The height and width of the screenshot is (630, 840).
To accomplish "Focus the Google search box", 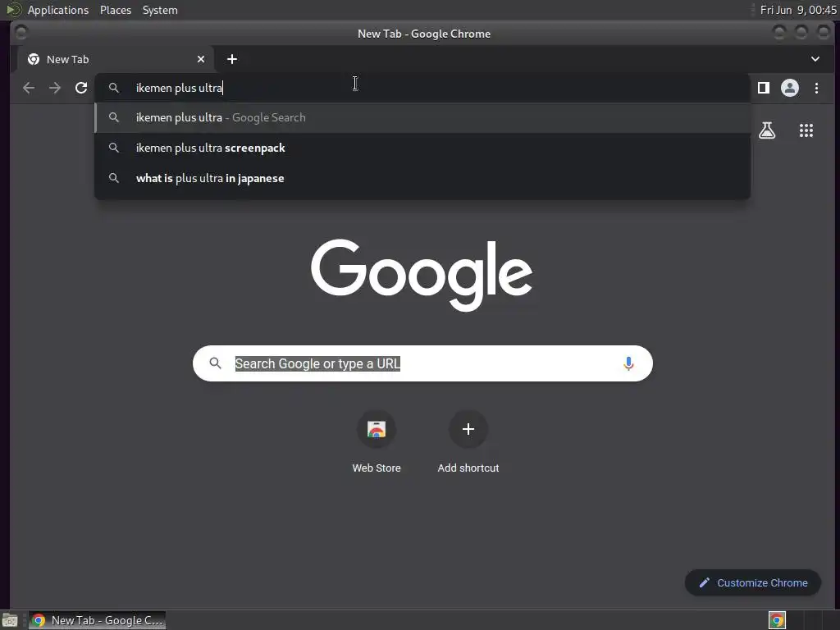I will (422, 363).
